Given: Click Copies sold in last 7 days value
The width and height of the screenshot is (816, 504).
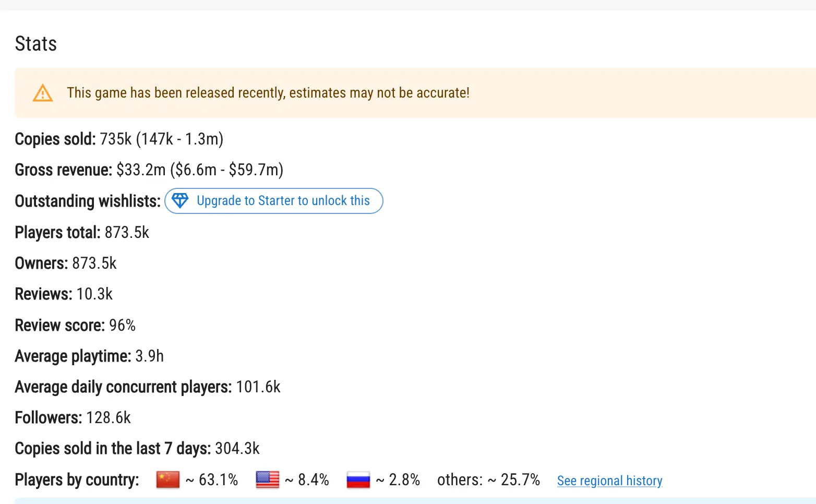Looking at the screenshot, I should (x=237, y=449).
